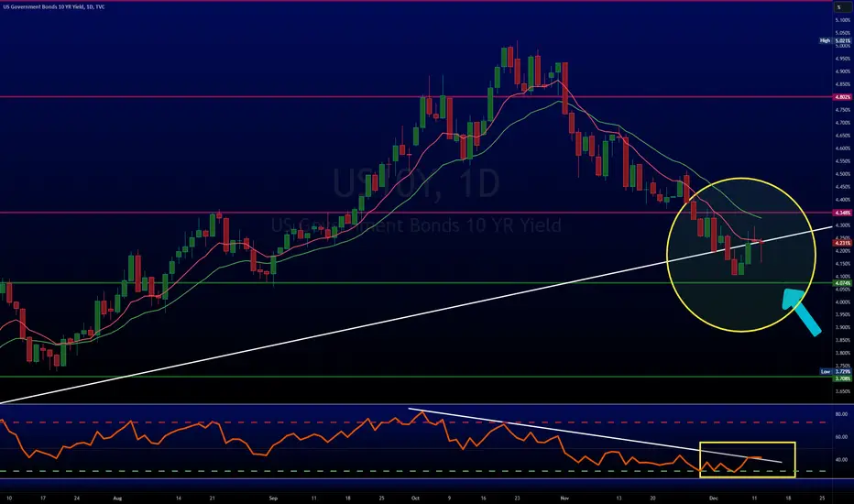The width and height of the screenshot is (854, 504).
Task: Click the 40.00 level on the RSI scale
Action: click(841, 460)
